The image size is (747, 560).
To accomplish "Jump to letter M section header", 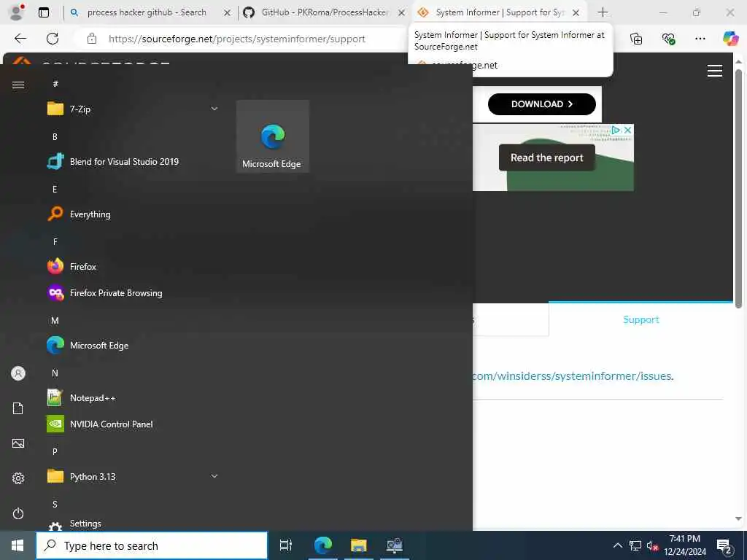I will click(x=55, y=321).
